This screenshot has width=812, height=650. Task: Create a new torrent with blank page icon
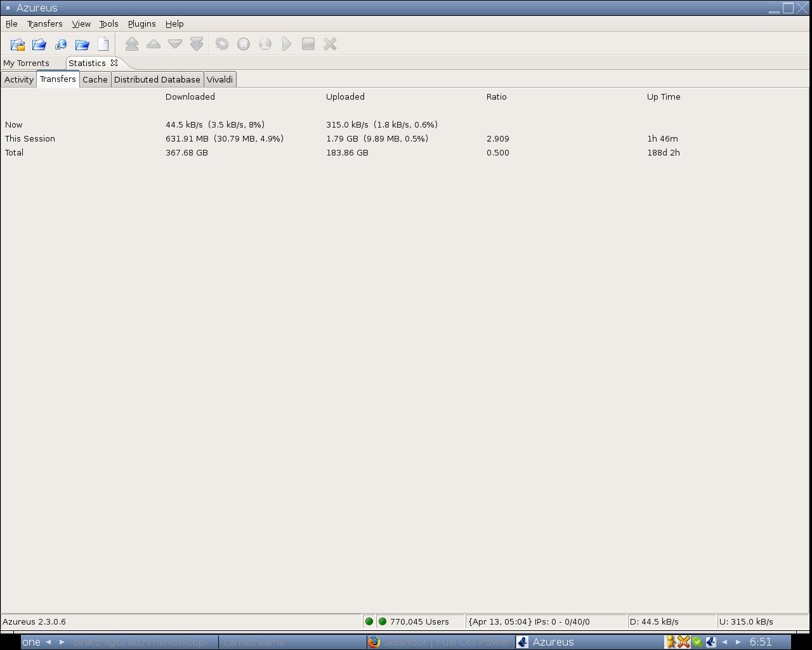point(103,44)
